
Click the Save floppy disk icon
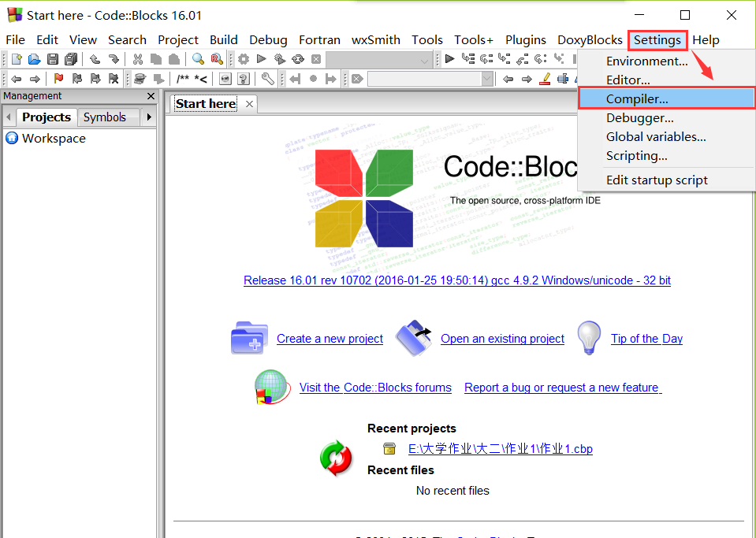[x=53, y=59]
